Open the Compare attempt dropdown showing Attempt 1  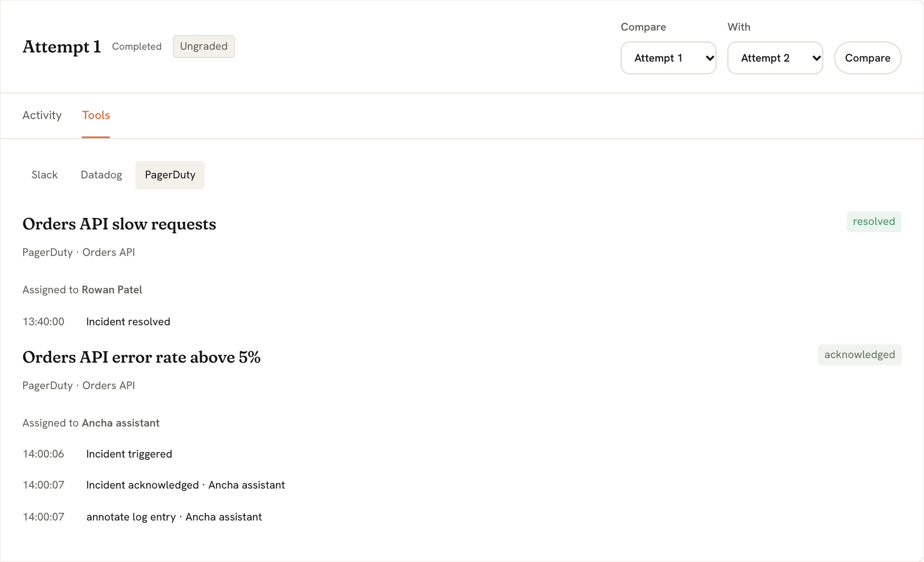point(668,58)
